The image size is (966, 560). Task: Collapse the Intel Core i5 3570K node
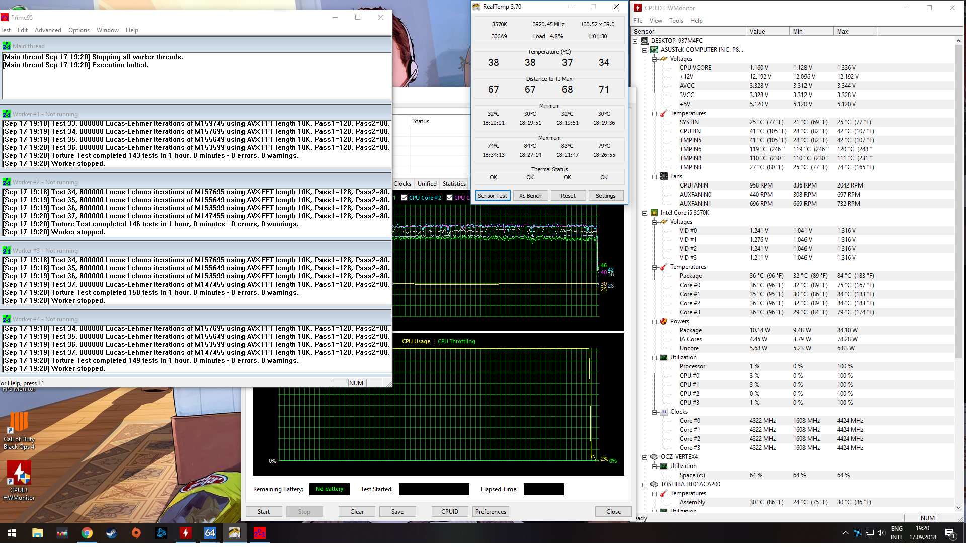[645, 213]
